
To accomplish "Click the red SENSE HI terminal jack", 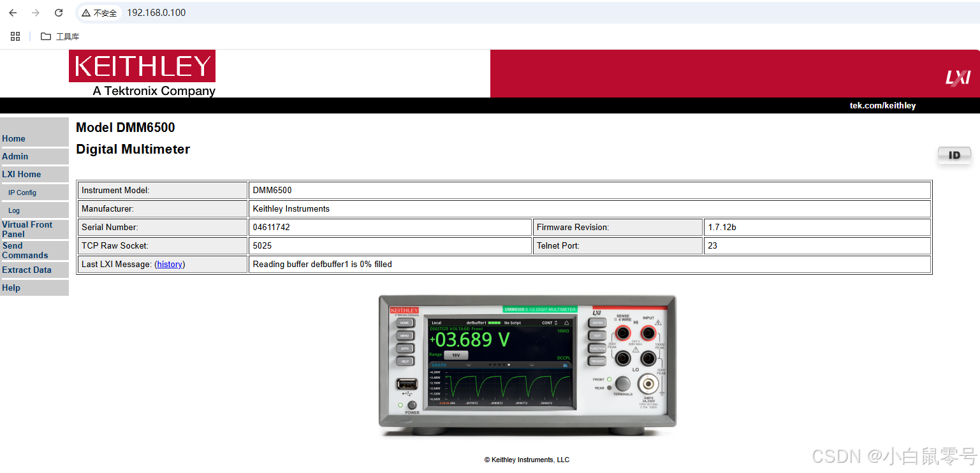I will [x=622, y=332].
